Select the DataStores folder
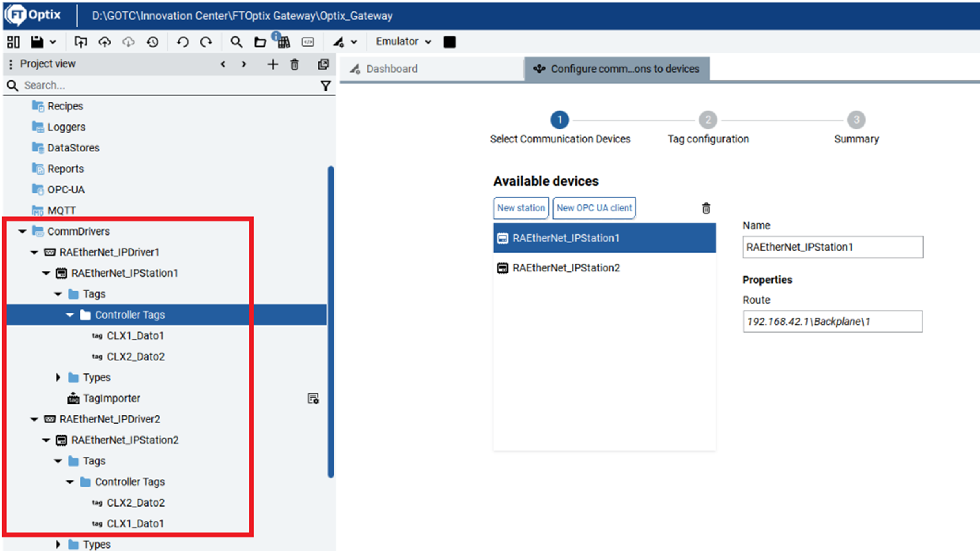This screenshot has height=551, width=980. click(73, 148)
